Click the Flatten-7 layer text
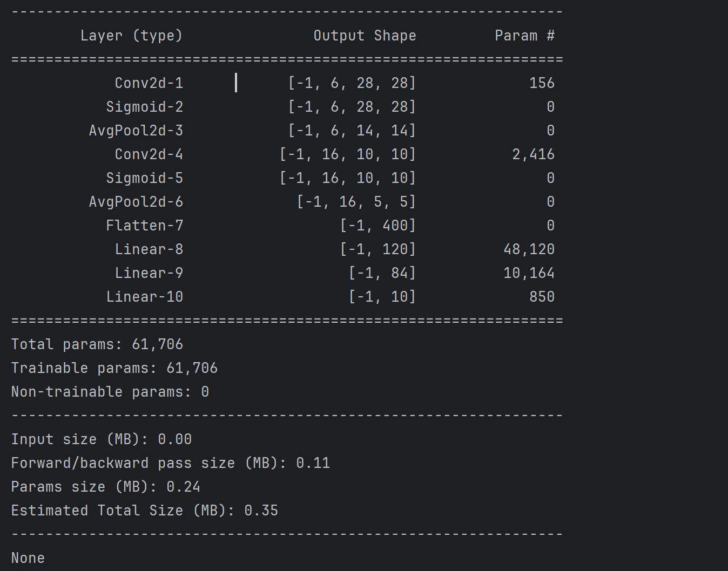Image resolution: width=728 pixels, height=571 pixels. 145,226
